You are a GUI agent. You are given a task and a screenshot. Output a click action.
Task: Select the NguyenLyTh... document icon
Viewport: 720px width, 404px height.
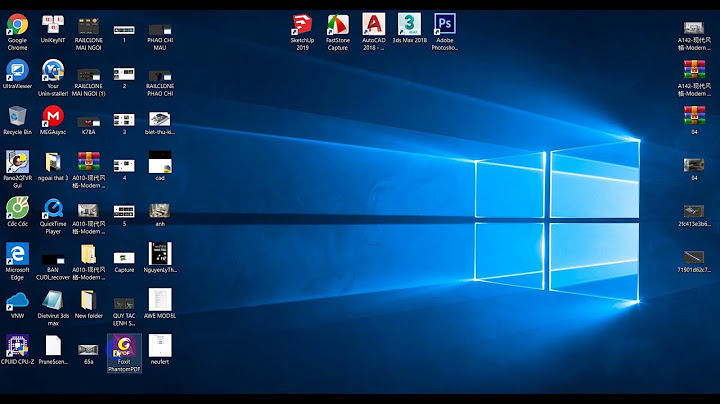(x=160, y=254)
